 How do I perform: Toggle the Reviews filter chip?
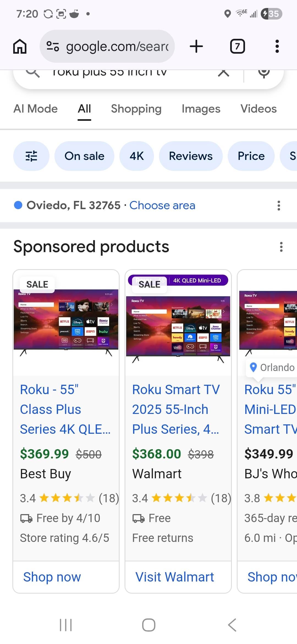[191, 156]
